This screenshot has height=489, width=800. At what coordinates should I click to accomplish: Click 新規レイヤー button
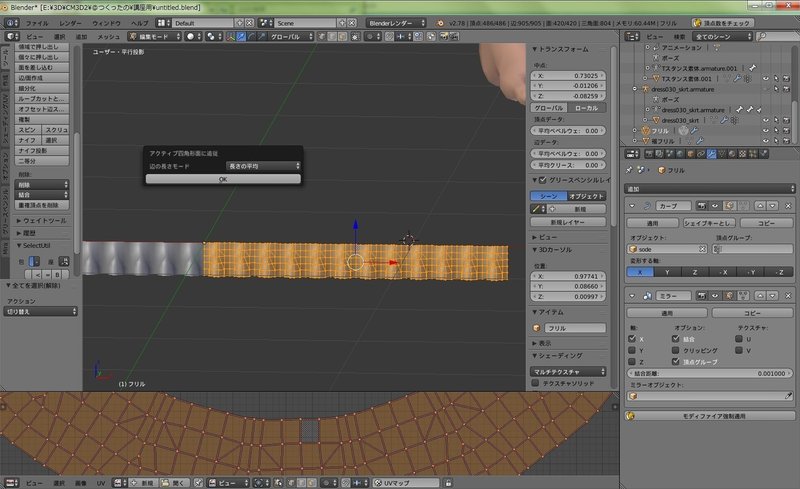pyautogui.click(x=568, y=222)
